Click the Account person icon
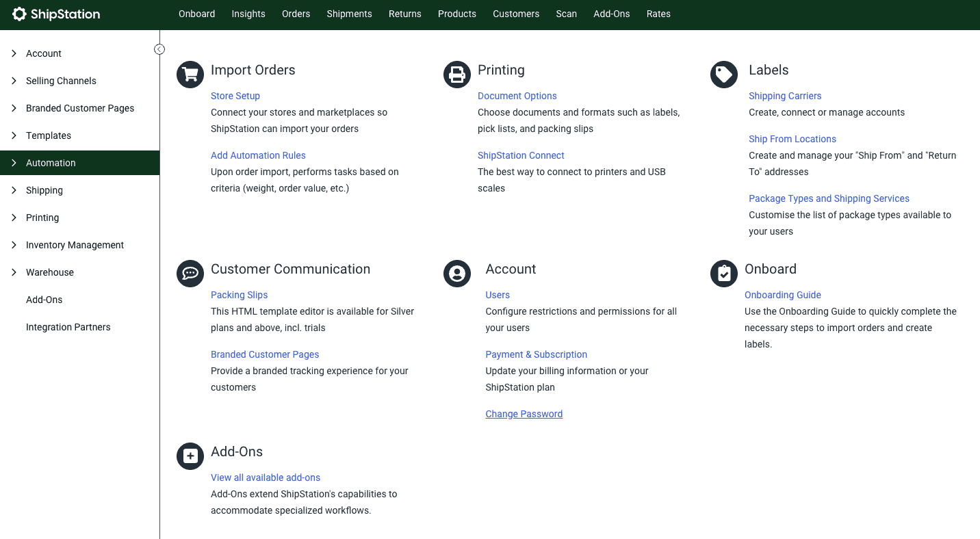This screenshot has height=539, width=980. click(x=457, y=274)
